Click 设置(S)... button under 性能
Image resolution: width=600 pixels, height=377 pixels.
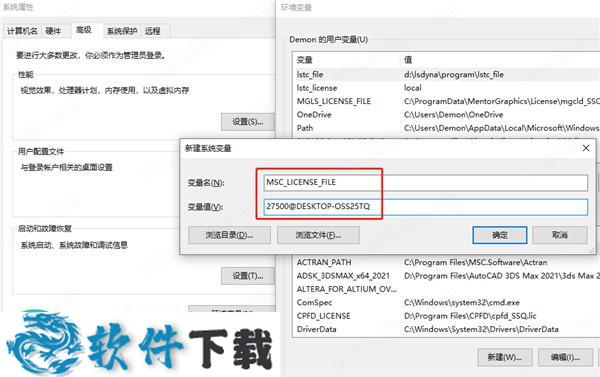(x=248, y=122)
